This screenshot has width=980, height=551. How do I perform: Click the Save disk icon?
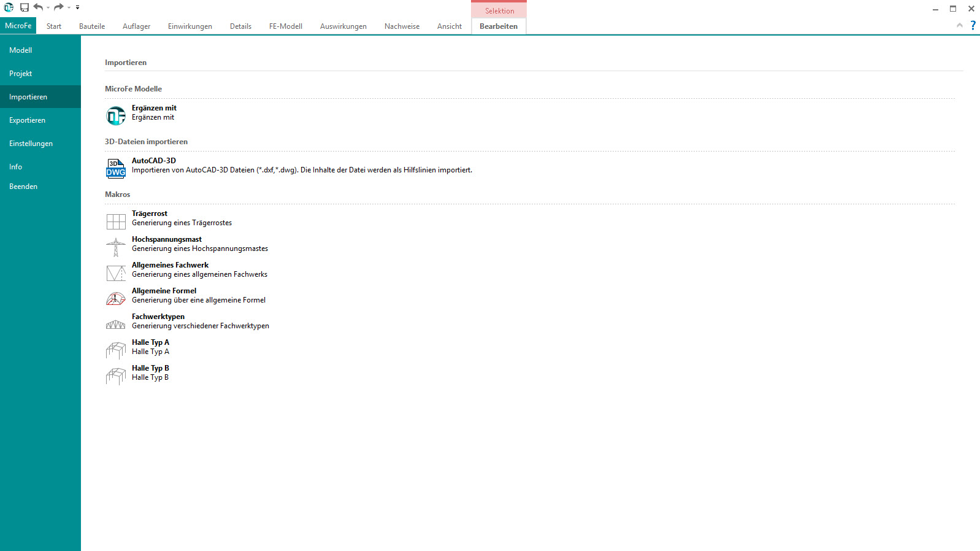tap(25, 7)
